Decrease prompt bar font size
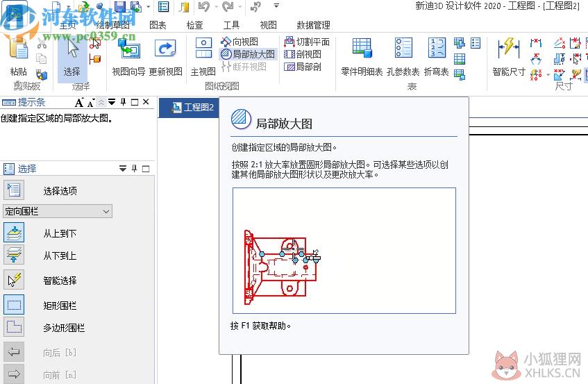This screenshot has width=588, height=384. tap(90, 103)
